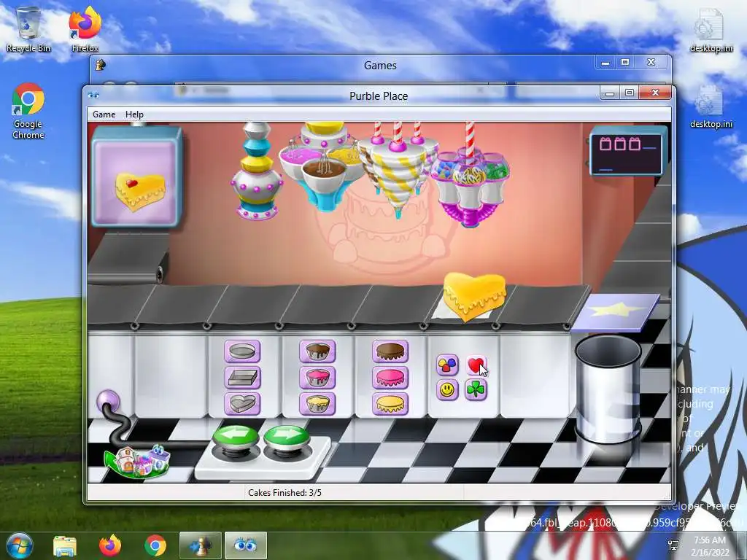Screen dimensions: 747x560
Task: Choose the vanilla yellow batter button
Action: 317,403
